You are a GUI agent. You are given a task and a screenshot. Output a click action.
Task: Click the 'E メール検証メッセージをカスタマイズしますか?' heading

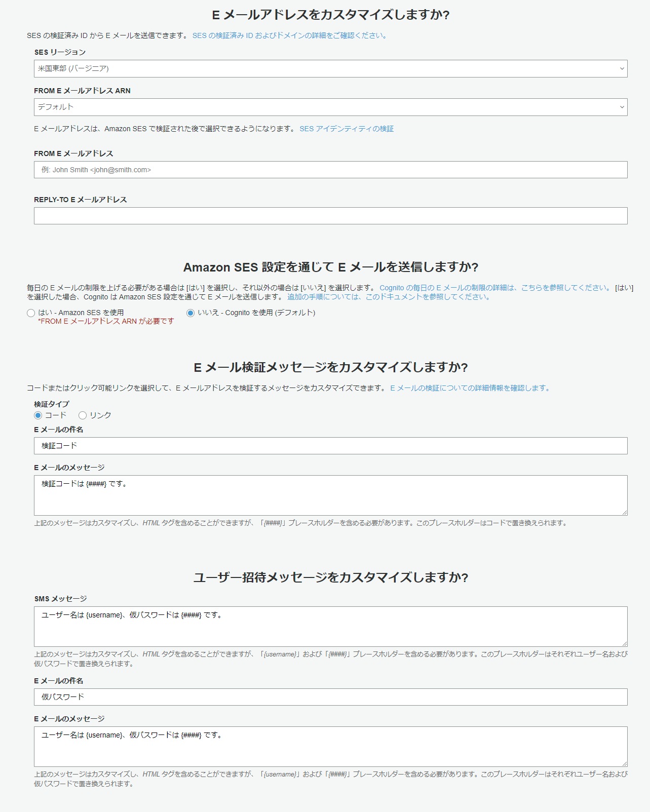coord(331,367)
